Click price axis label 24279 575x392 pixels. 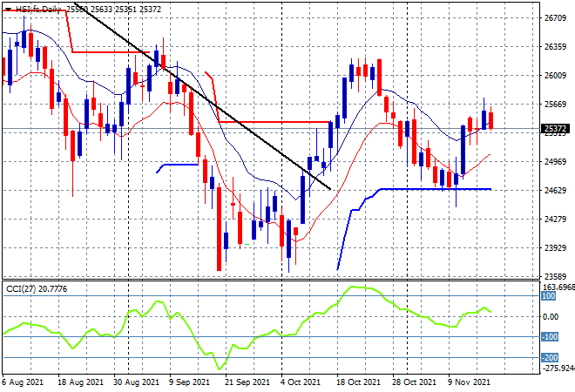coord(555,219)
